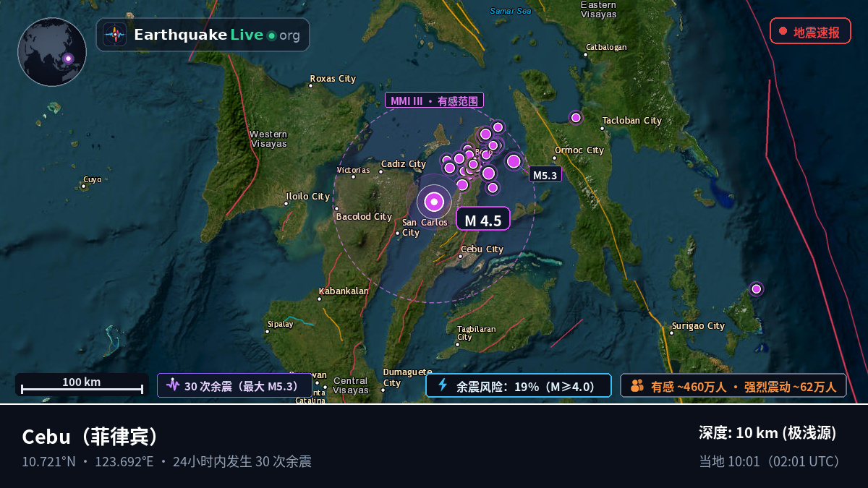
Task: Click the Tacloban City map label
Action: click(x=632, y=121)
